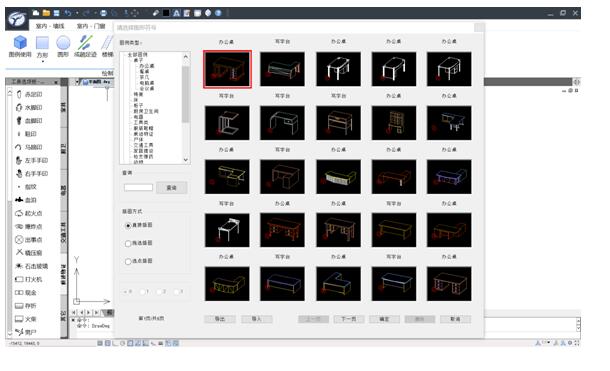Open the 室内 - 墙线 ribbon tab
The image size is (610, 371).
click(50, 26)
